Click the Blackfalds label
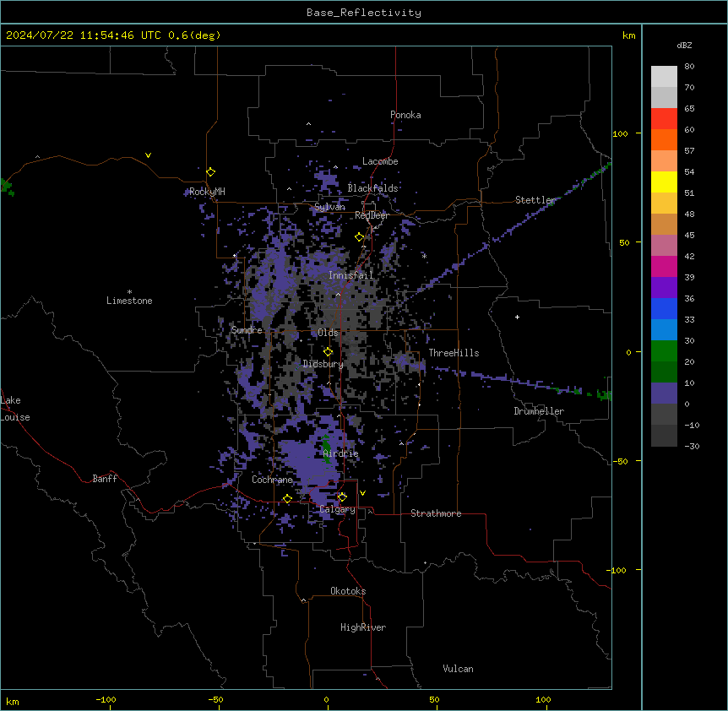 372,188
